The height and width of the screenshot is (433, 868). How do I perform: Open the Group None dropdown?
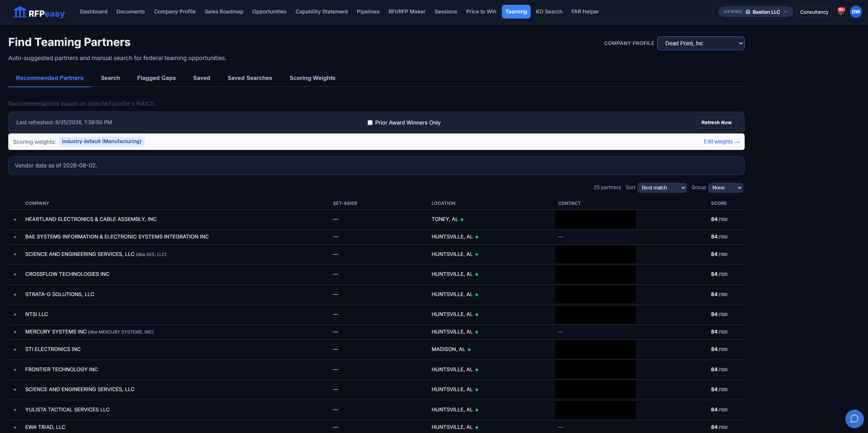(725, 188)
